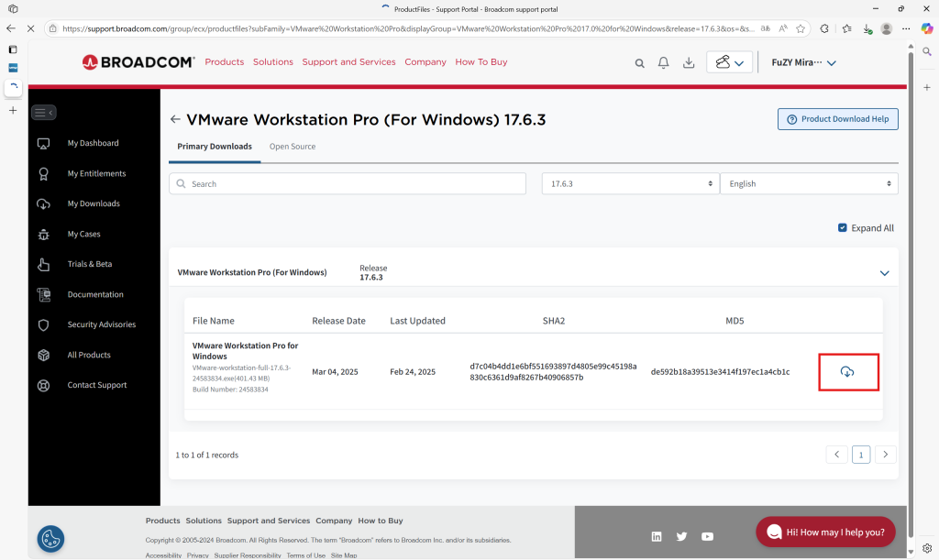This screenshot has height=560, width=939.
Task: Click the Product Download Help button
Action: coord(838,119)
